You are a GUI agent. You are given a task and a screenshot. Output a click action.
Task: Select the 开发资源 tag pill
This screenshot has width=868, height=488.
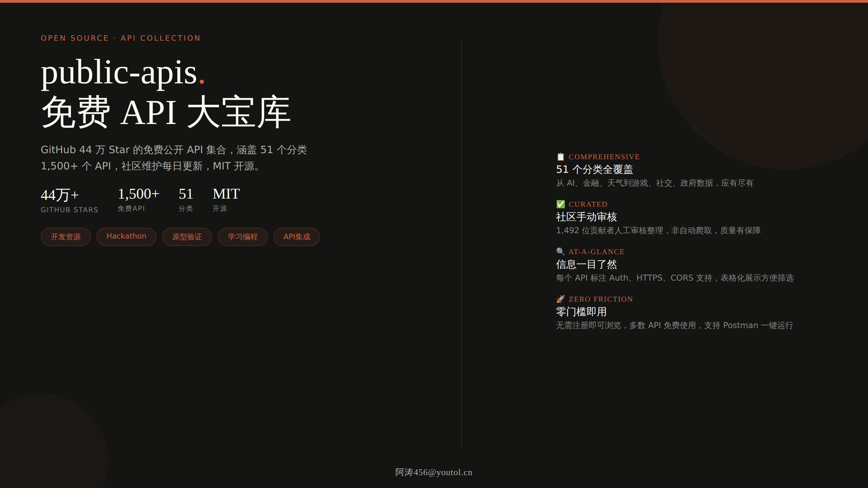tap(66, 237)
